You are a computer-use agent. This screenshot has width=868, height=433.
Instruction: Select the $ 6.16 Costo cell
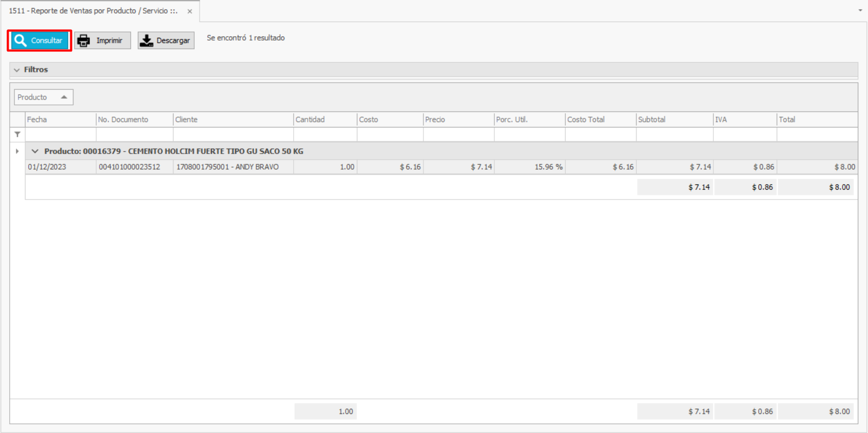[390, 167]
